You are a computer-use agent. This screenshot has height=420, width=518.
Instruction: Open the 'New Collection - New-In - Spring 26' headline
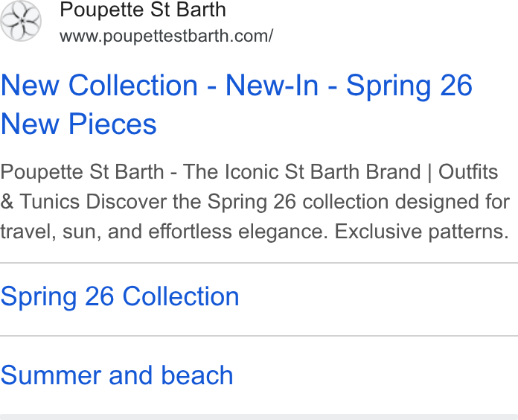tap(237, 86)
